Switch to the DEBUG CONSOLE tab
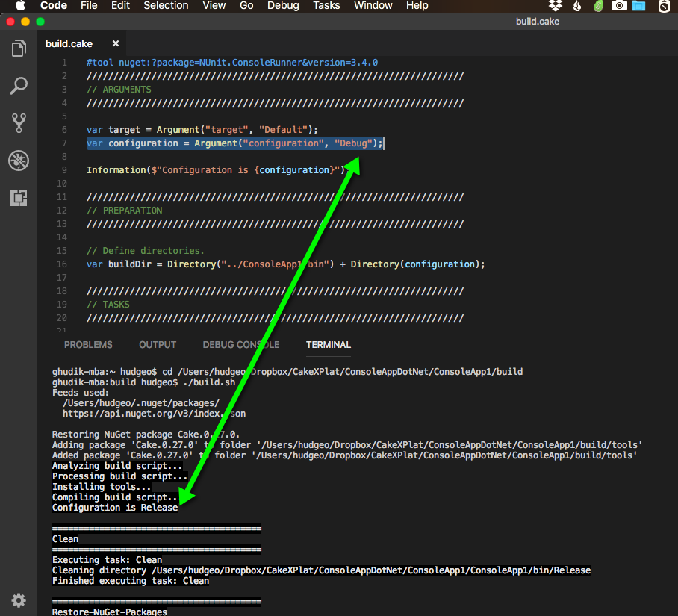 click(x=241, y=344)
